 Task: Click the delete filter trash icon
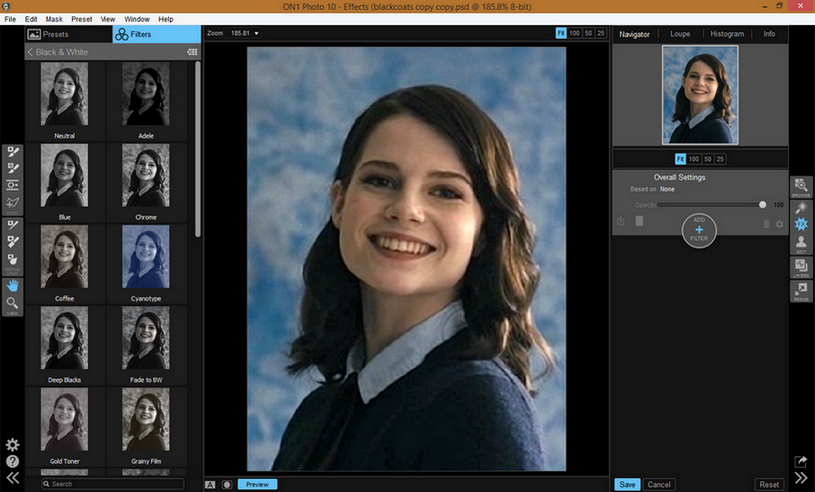tap(766, 224)
